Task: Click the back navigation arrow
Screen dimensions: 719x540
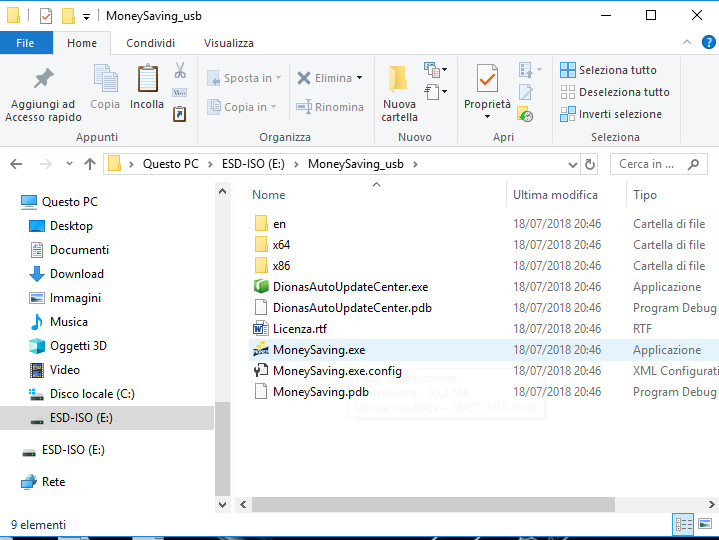Action: (16, 164)
